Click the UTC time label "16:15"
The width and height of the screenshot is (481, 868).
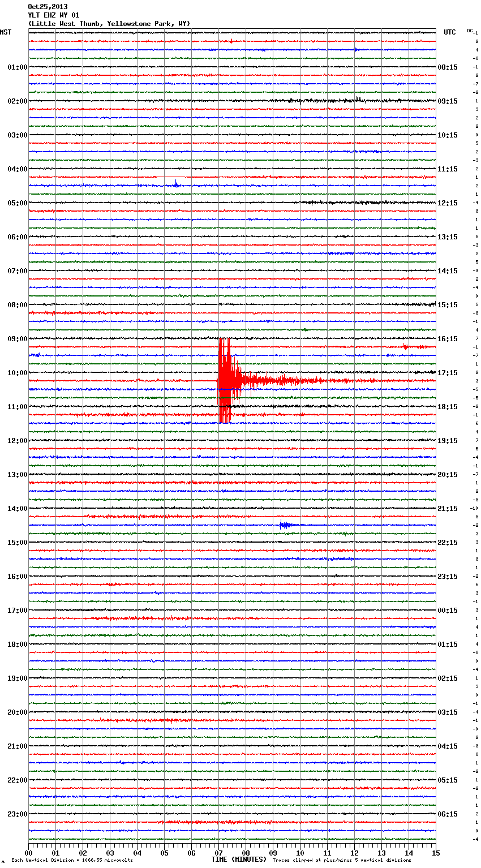click(x=448, y=339)
